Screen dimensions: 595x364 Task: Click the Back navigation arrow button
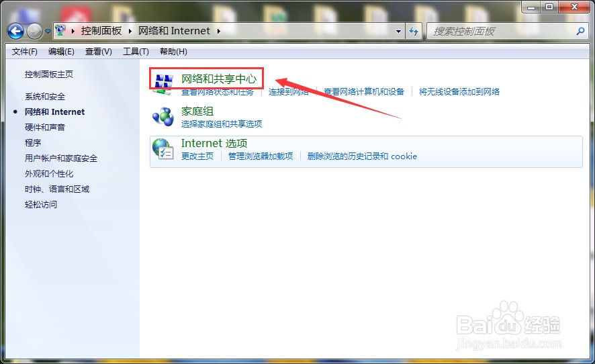(x=15, y=32)
